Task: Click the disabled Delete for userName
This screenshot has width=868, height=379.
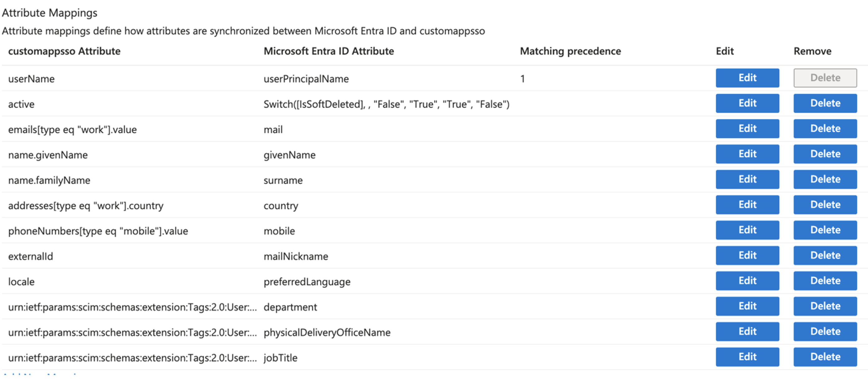Action: [825, 78]
